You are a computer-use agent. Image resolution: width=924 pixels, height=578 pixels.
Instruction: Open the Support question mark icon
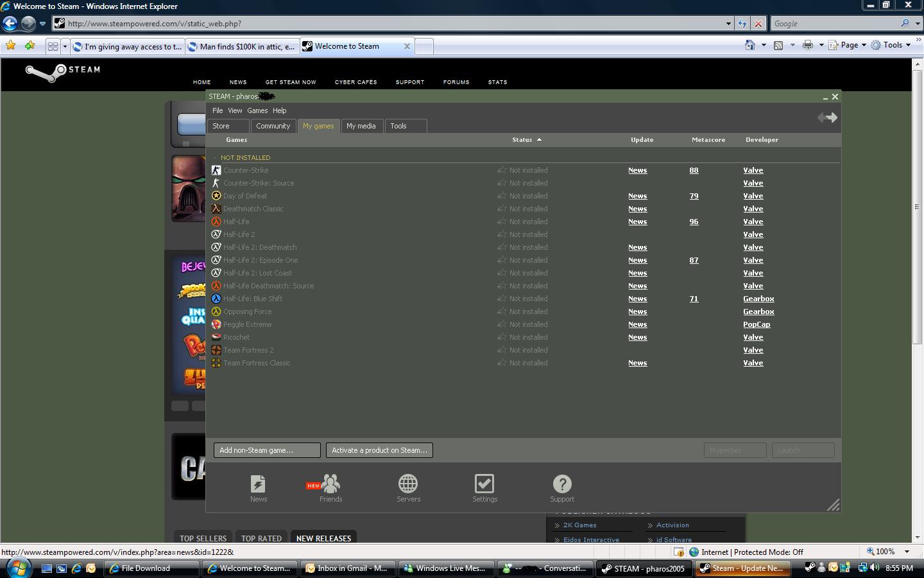[562, 484]
